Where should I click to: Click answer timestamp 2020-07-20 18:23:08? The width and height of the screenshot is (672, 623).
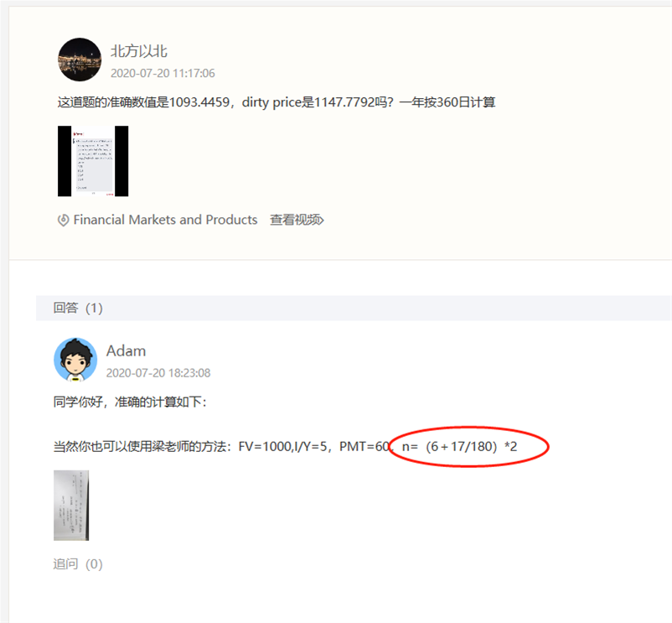[x=158, y=373]
